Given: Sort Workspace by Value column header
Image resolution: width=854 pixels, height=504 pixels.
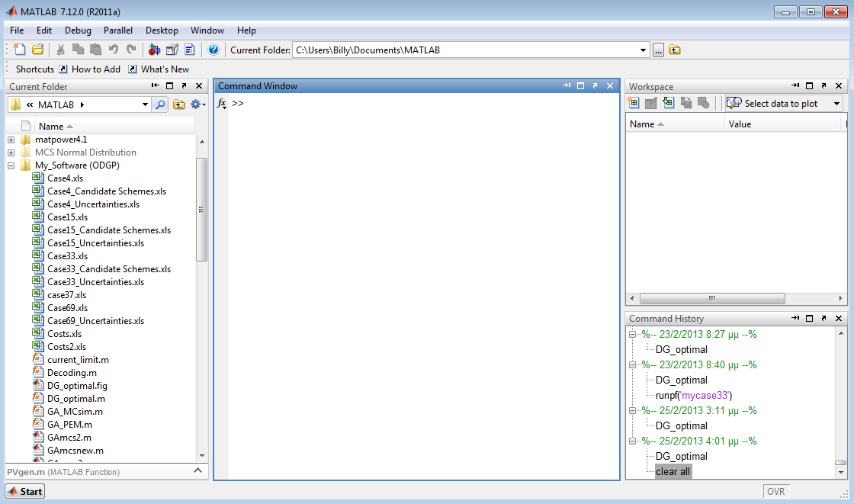Looking at the screenshot, I should point(783,124).
